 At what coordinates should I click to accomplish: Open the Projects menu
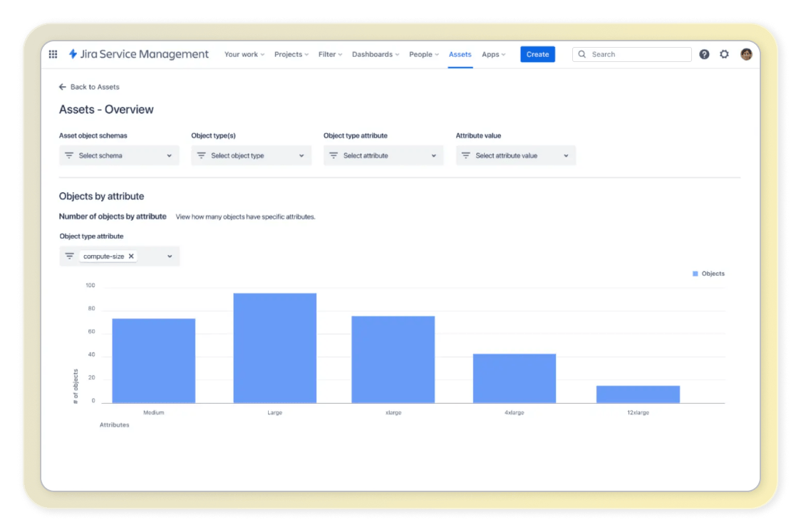(x=291, y=54)
